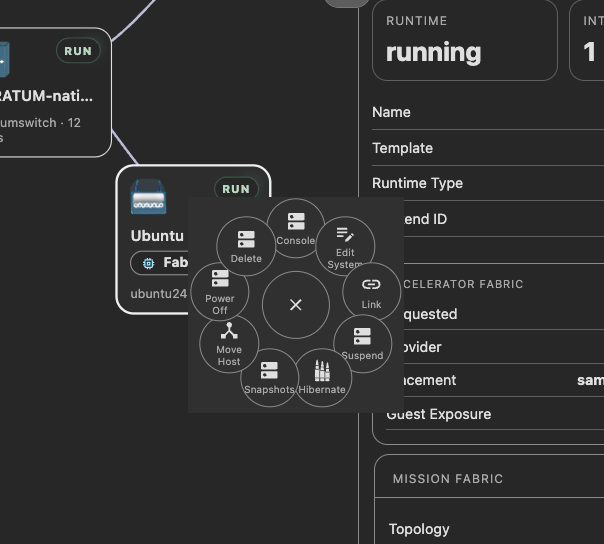The width and height of the screenshot is (604, 544).
Task: Click the RUN badge on the Ubuntu node
Action: (236, 189)
